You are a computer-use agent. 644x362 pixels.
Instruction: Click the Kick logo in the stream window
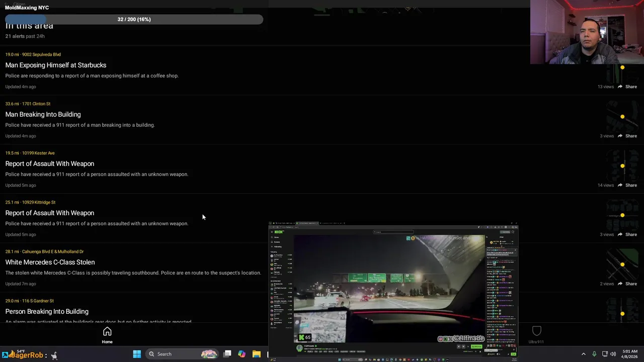[279, 232]
